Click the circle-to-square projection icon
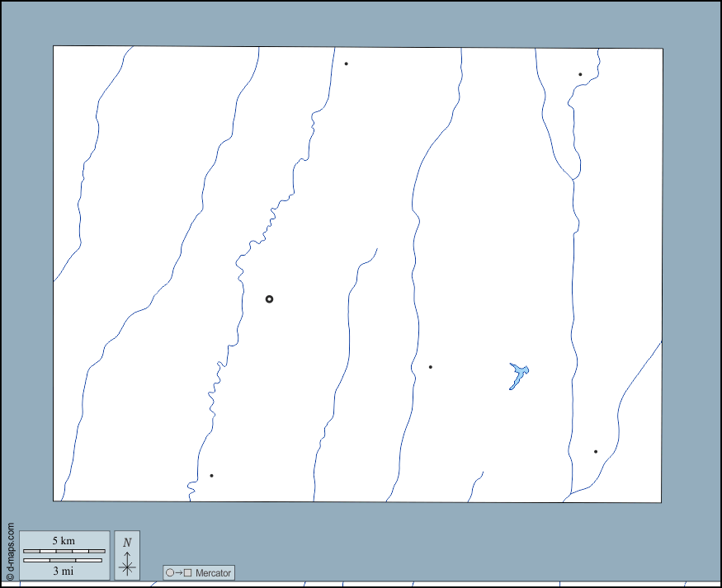Viewport: 722px width, 588px height. pos(179,573)
